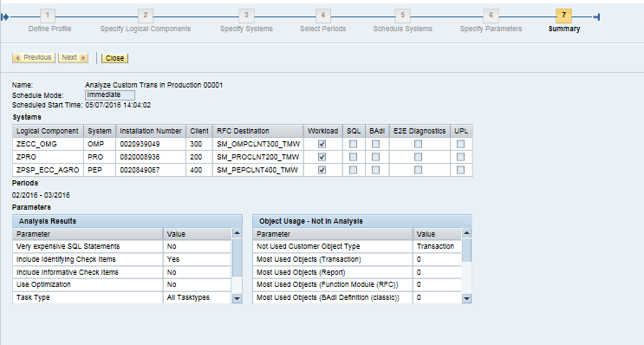Click Analysis Results scrollbar thumb
644x345 pixels.
point(237,257)
